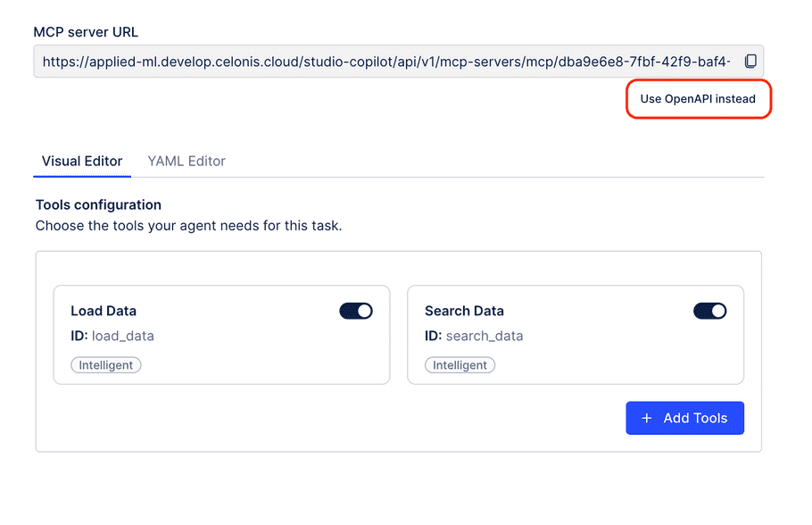
Task: Click the Search Data tool card
Action: point(576,335)
